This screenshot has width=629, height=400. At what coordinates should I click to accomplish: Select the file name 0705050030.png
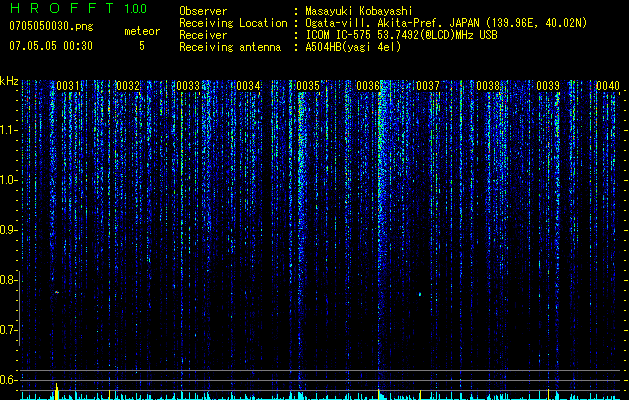pyautogui.click(x=51, y=27)
